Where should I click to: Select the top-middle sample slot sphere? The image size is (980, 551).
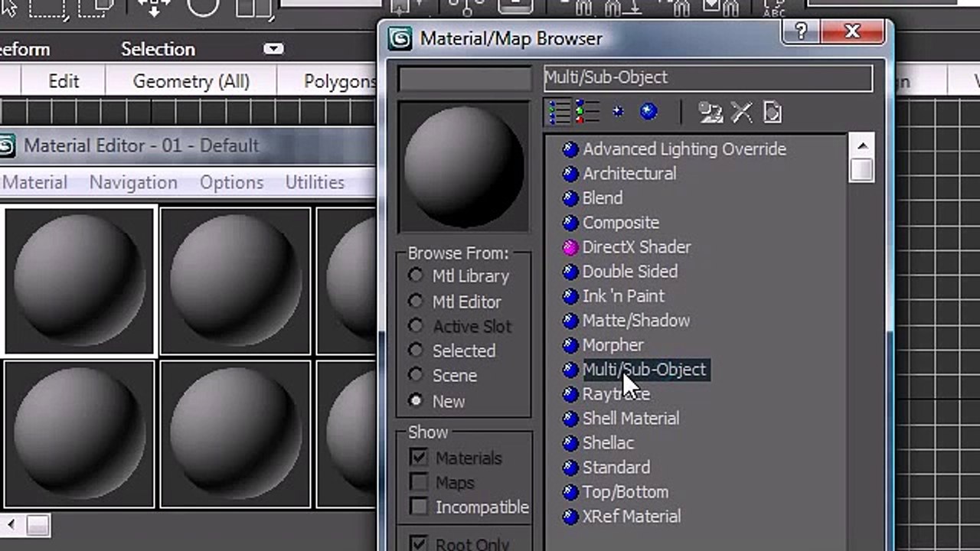click(x=234, y=281)
